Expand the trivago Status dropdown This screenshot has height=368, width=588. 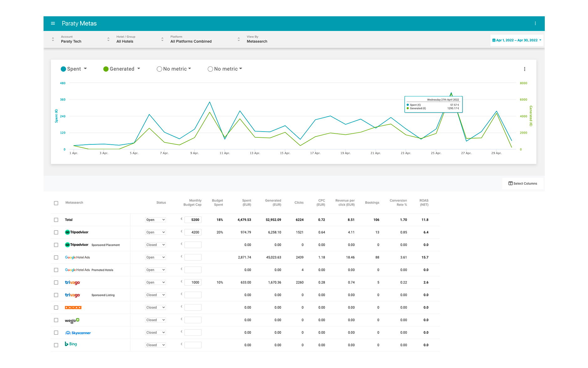[155, 282]
